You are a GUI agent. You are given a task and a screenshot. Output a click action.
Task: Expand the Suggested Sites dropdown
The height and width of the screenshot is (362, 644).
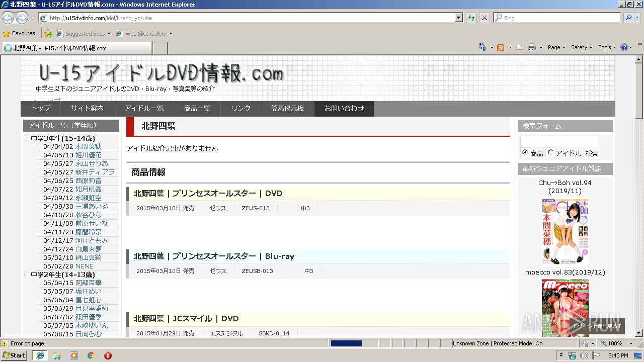click(x=109, y=34)
